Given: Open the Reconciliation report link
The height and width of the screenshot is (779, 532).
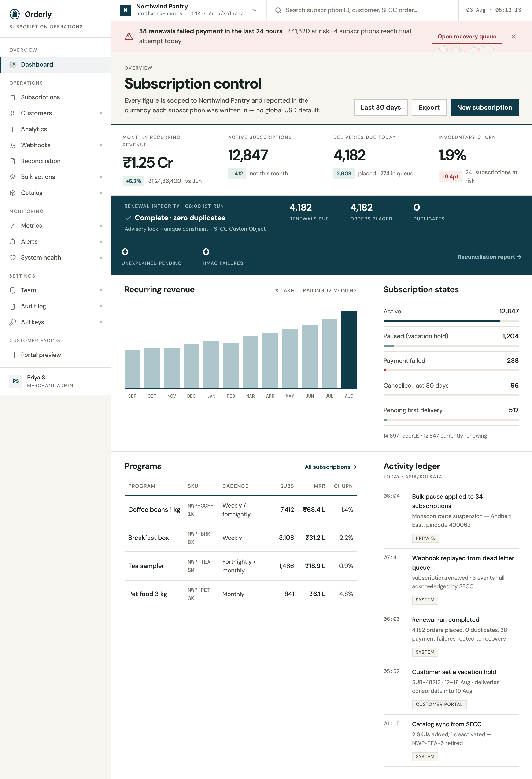Looking at the screenshot, I should pos(489,257).
